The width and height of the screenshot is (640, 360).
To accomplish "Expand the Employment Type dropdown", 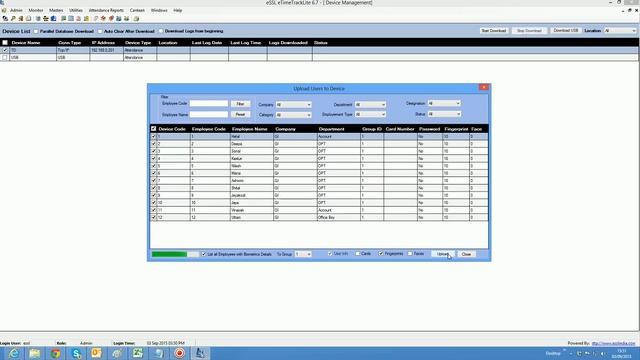I will tap(370, 115).
